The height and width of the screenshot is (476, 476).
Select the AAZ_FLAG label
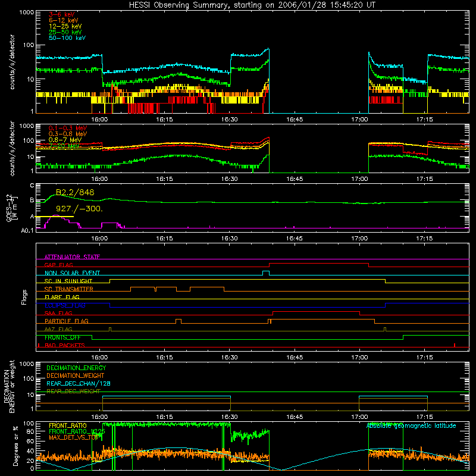coord(58,329)
